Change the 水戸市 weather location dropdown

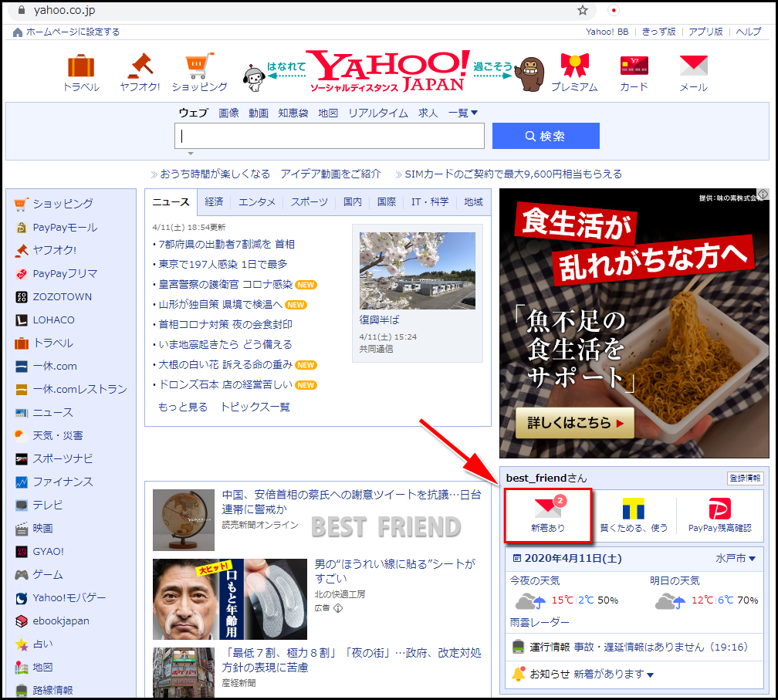click(x=736, y=559)
